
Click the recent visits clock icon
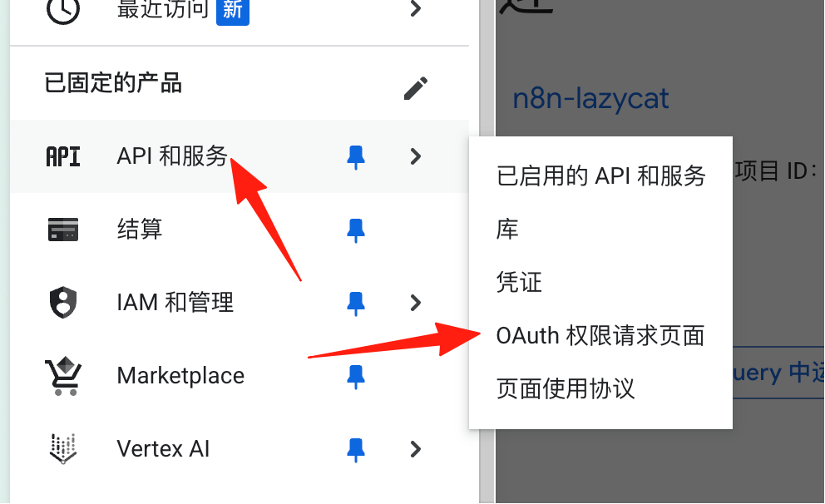click(x=63, y=9)
